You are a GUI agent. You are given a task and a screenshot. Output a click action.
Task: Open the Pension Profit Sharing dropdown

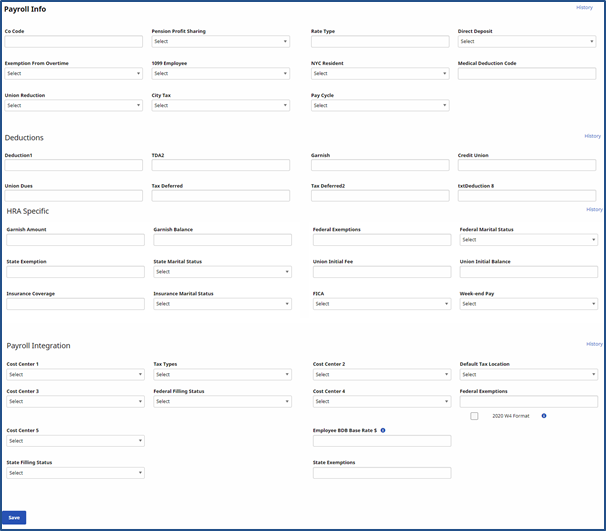pyautogui.click(x=221, y=42)
